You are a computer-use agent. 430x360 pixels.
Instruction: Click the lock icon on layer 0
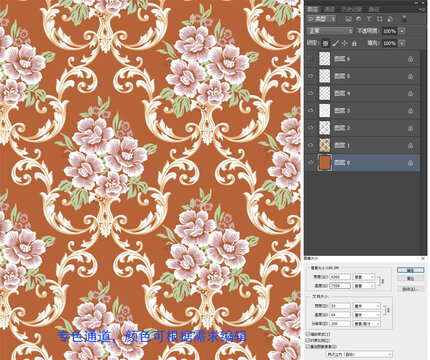410,163
